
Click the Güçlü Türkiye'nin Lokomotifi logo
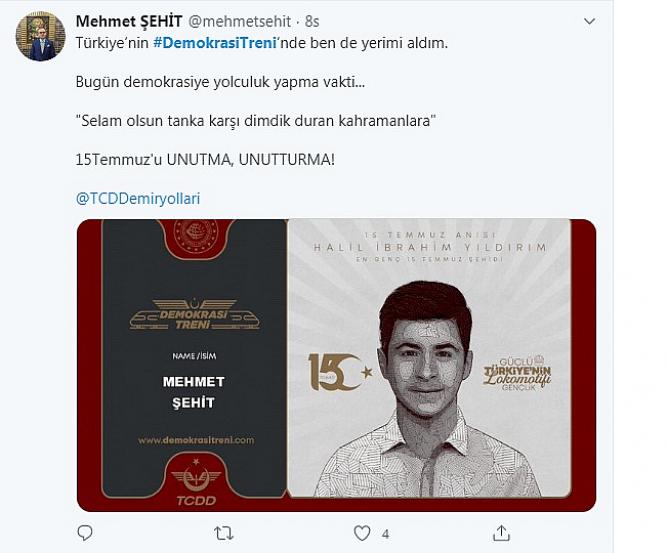click(x=517, y=373)
